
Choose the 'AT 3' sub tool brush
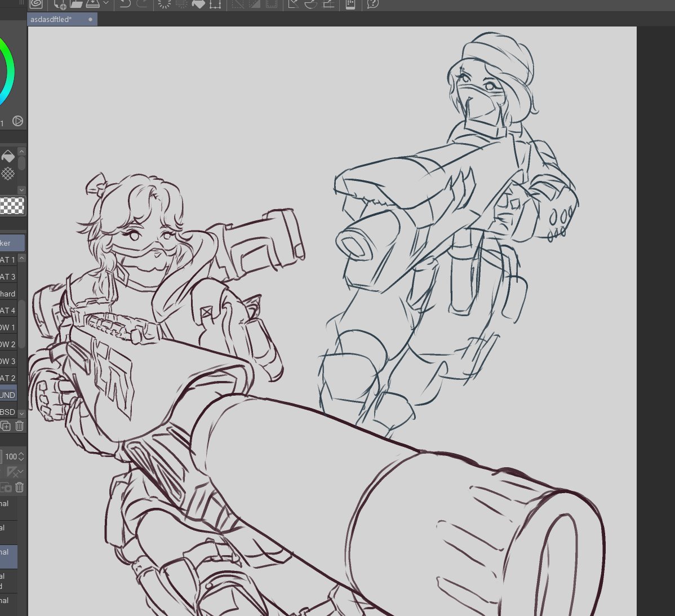point(8,277)
